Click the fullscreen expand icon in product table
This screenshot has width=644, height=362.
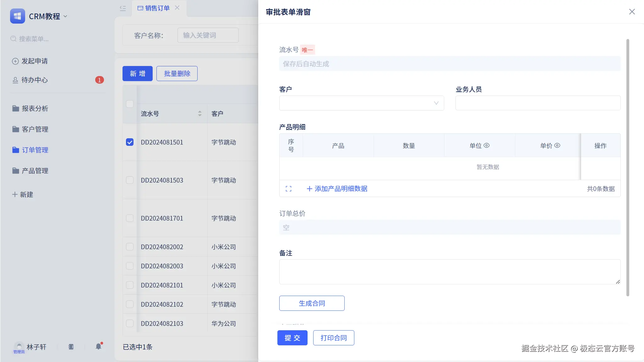tap(288, 189)
